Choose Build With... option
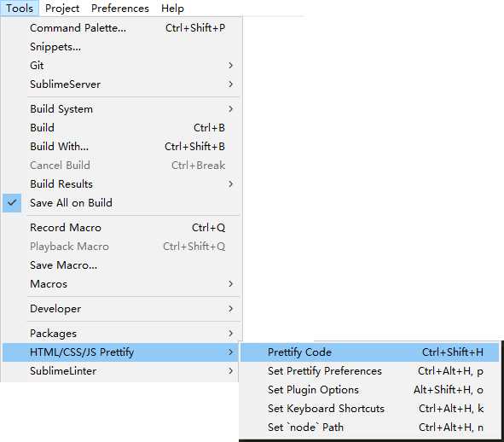 [x=120, y=147]
